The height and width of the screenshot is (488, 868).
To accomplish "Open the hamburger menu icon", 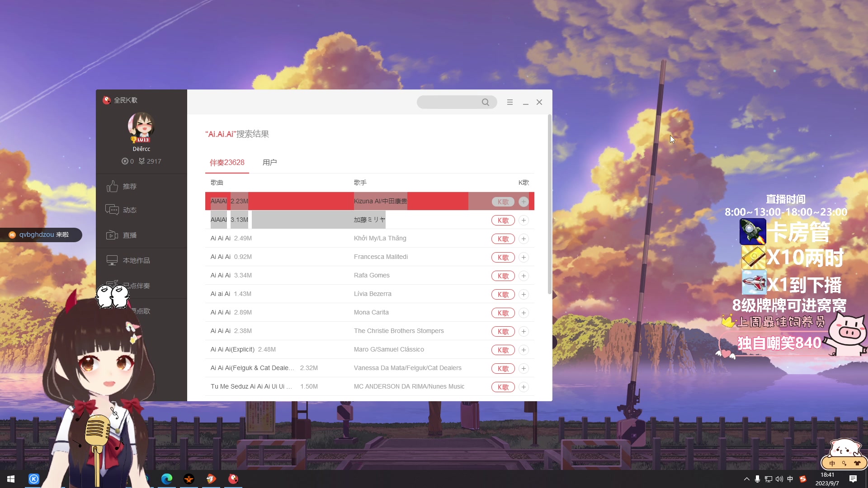I will (510, 102).
